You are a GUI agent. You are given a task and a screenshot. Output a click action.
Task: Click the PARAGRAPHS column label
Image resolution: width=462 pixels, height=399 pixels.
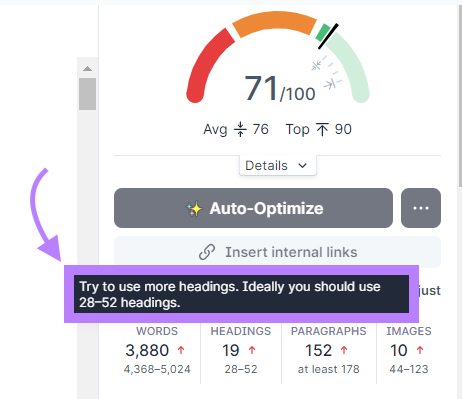[x=329, y=331]
